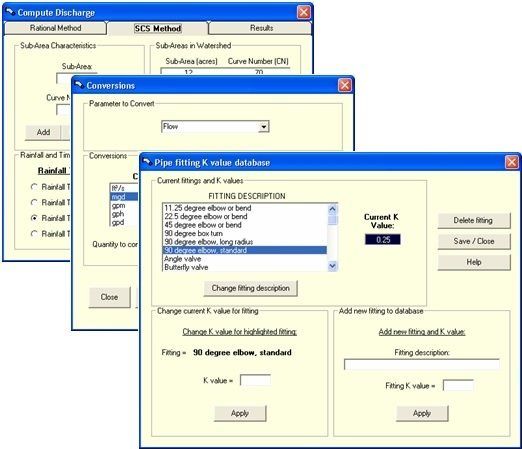Click Apply under Add new fitting
Screen dimensions: 522x449
click(x=422, y=413)
